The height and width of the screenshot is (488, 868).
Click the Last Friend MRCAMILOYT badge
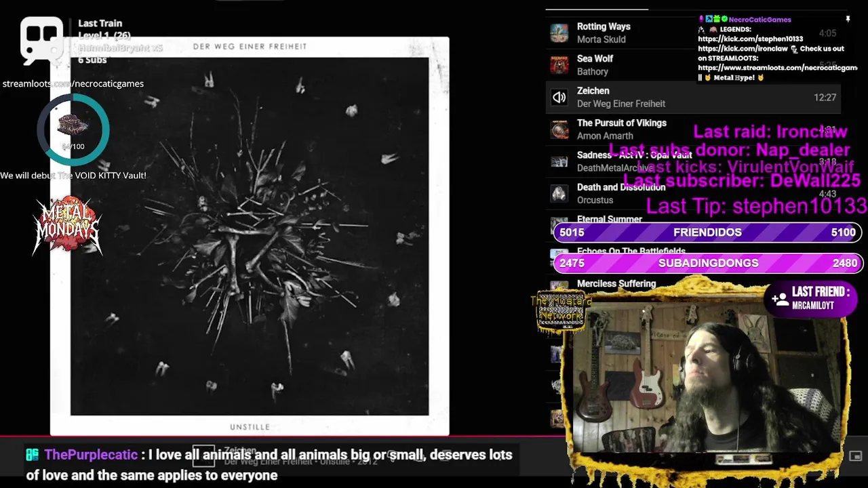[811, 298]
